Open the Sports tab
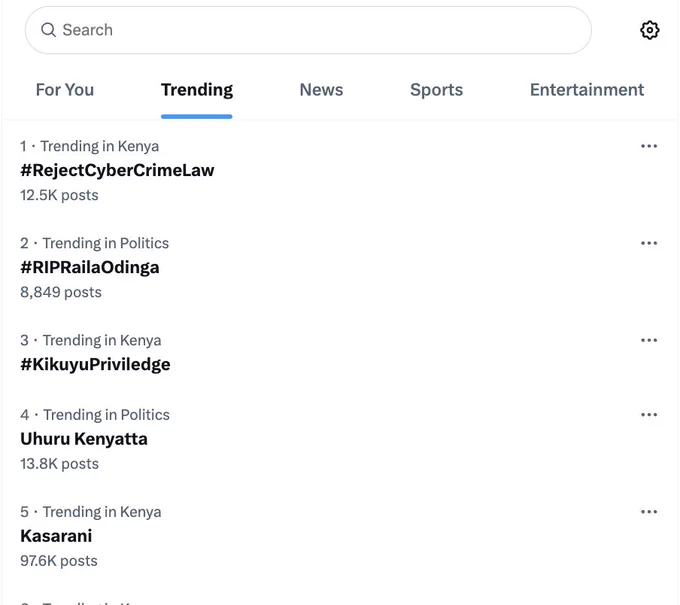 (x=436, y=90)
